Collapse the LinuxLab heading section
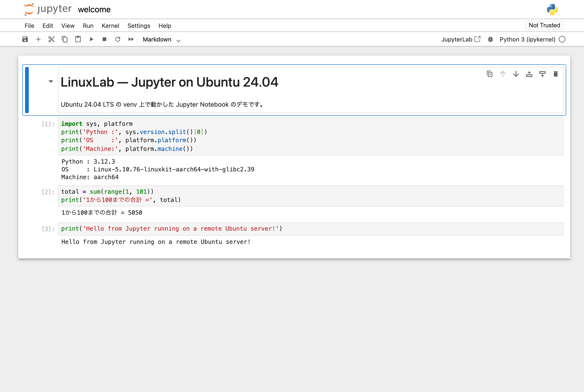 click(51, 82)
